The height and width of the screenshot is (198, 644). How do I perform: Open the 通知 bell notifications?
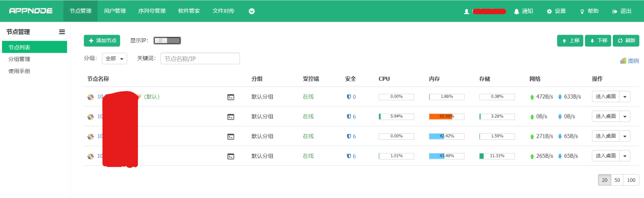point(523,11)
